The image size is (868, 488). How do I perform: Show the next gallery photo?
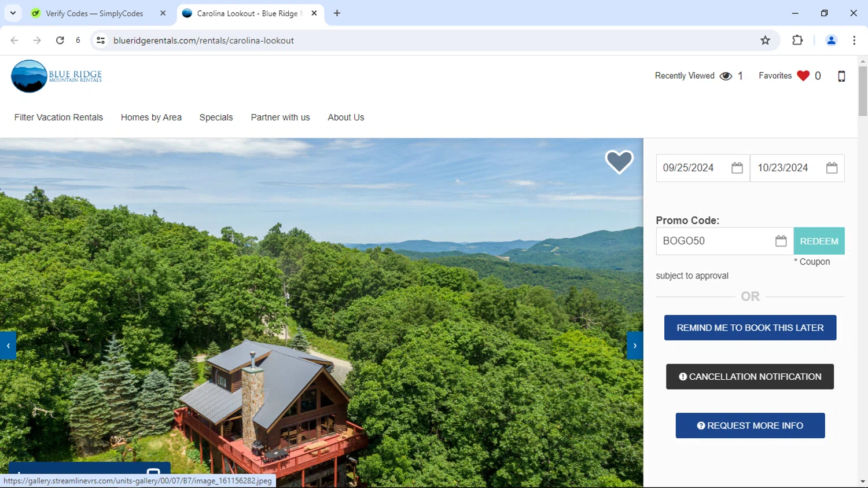pos(635,346)
